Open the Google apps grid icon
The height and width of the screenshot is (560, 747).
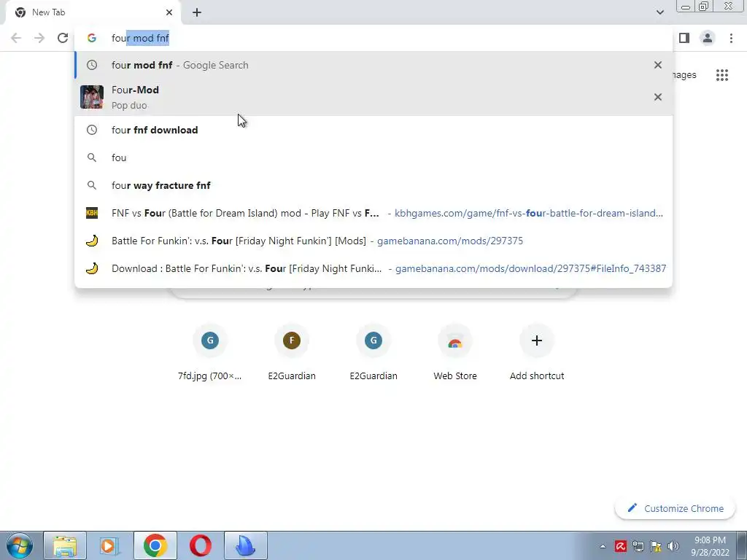coord(722,75)
